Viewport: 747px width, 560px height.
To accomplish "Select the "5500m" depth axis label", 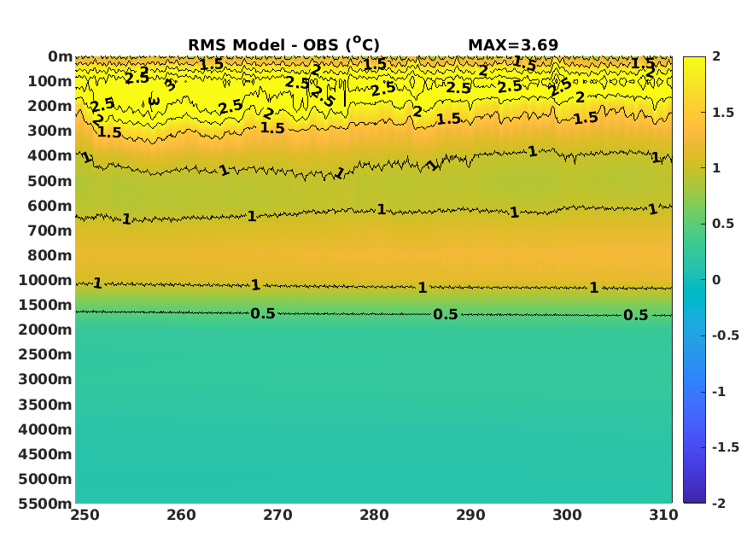I will [45, 504].
